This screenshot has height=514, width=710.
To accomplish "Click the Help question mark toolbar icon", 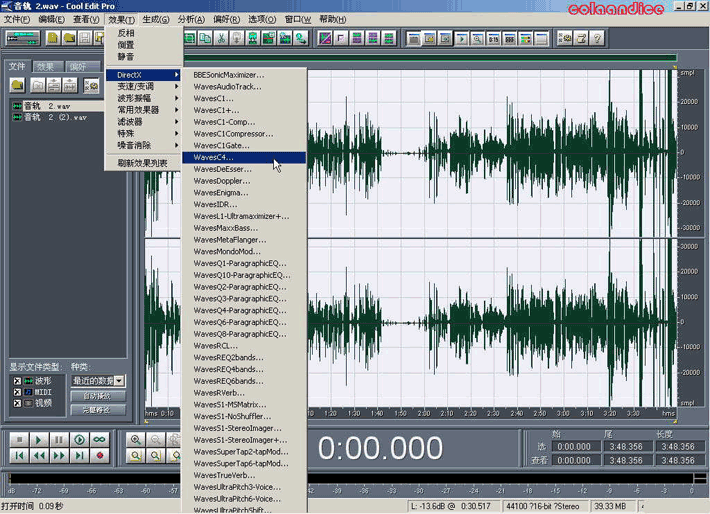I will [x=597, y=39].
